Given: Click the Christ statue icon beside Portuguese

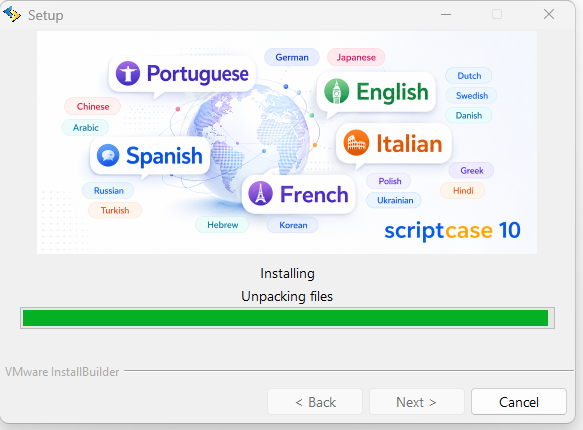Looking at the screenshot, I should 128,73.
